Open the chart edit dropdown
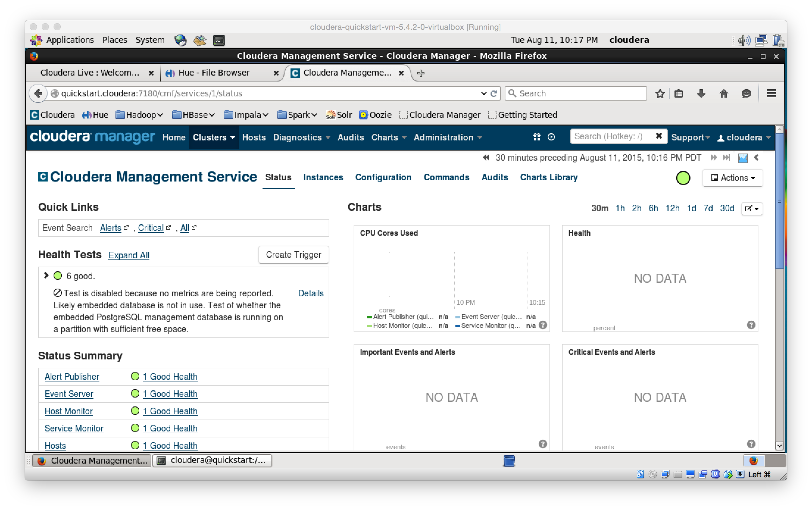Image resolution: width=812 pixels, height=510 pixels. (752, 208)
